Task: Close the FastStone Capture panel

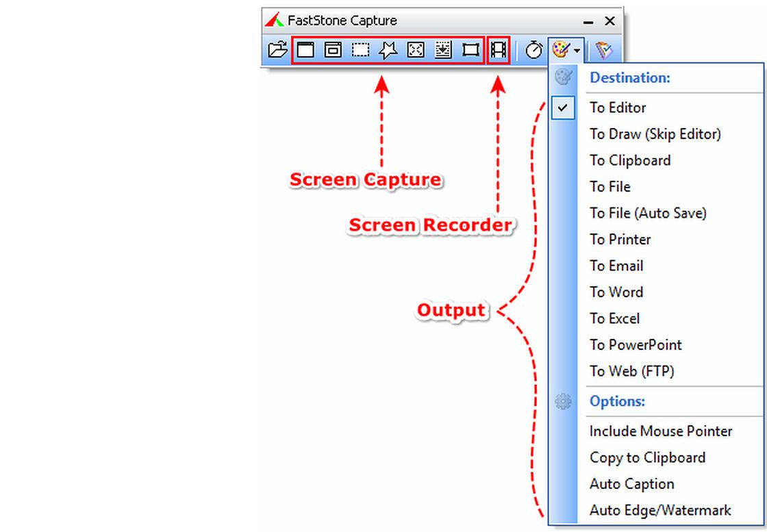Action: (609, 21)
